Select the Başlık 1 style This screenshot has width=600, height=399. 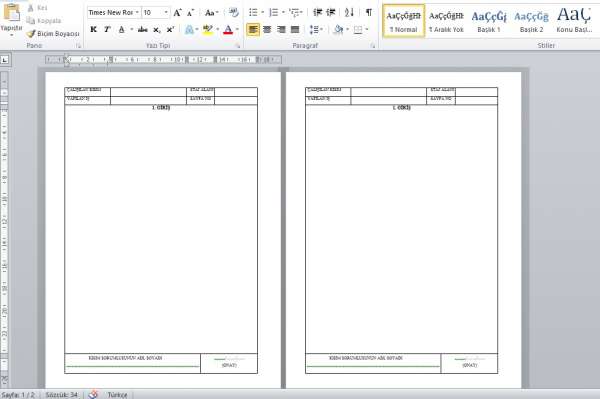click(489, 21)
